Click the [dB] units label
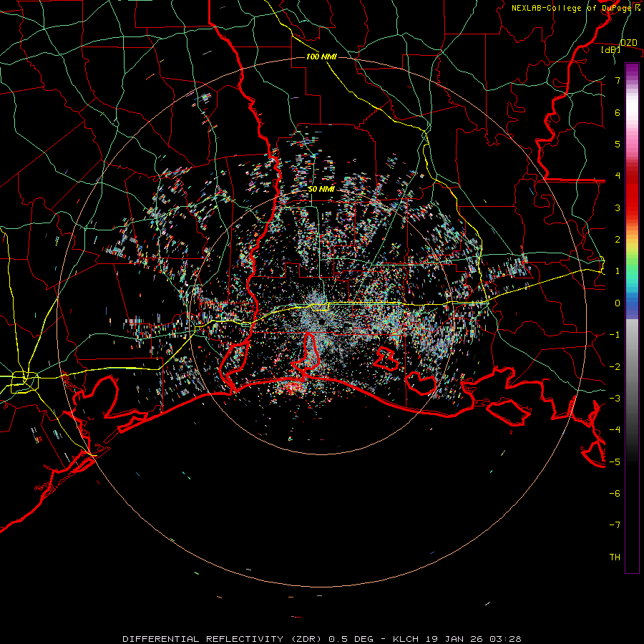644x644 pixels. [x=611, y=49]
